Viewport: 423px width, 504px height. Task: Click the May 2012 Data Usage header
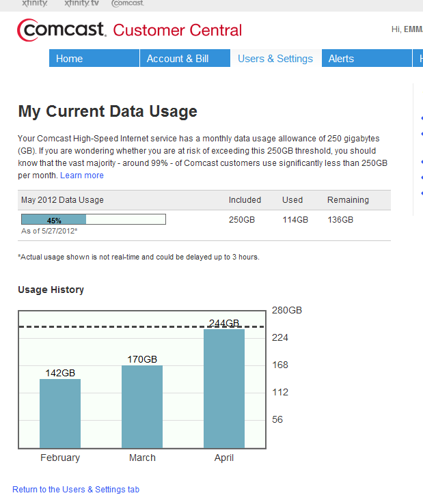pos(63,200)
